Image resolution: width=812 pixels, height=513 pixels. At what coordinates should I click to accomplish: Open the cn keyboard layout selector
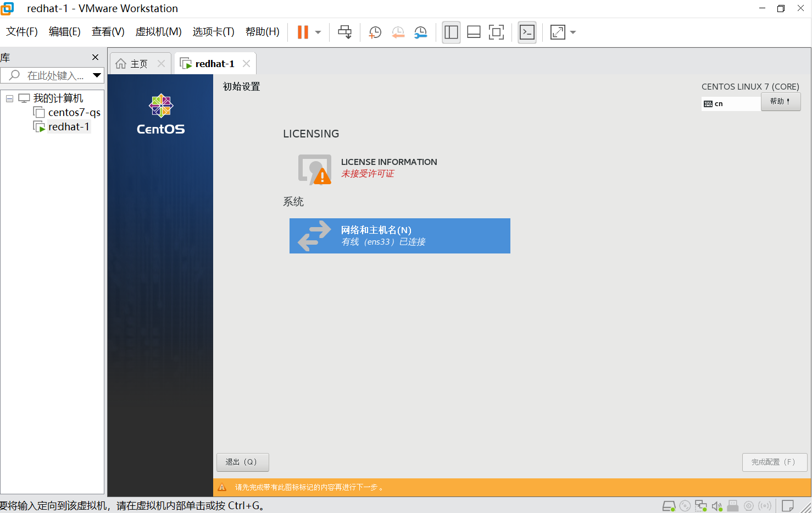[x=731, y=104]
